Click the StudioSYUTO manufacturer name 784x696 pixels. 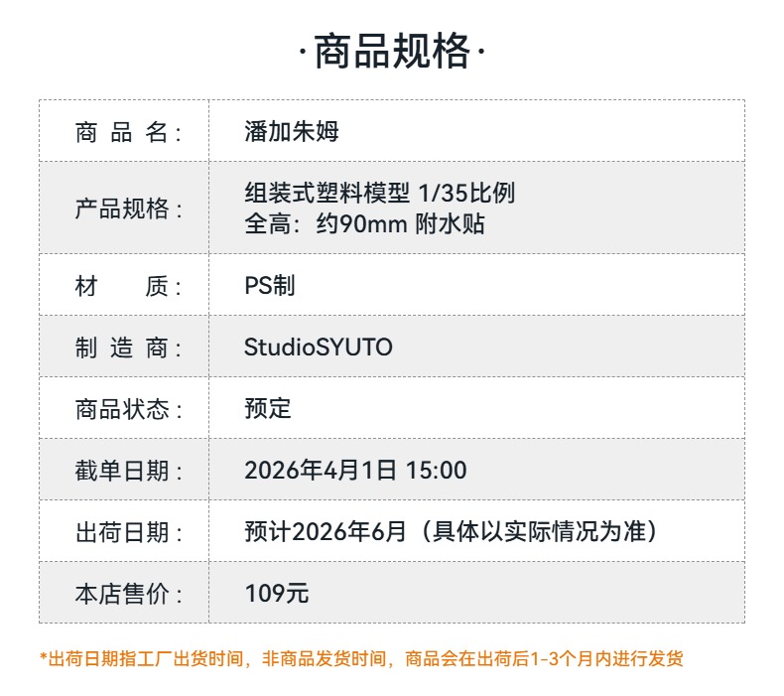click(319, 348)
